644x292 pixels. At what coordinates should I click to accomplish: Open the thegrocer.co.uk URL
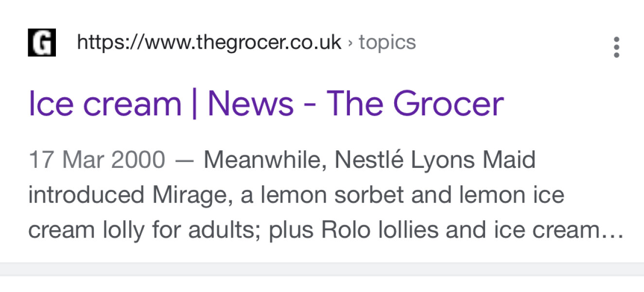click(x=209, y=43)
